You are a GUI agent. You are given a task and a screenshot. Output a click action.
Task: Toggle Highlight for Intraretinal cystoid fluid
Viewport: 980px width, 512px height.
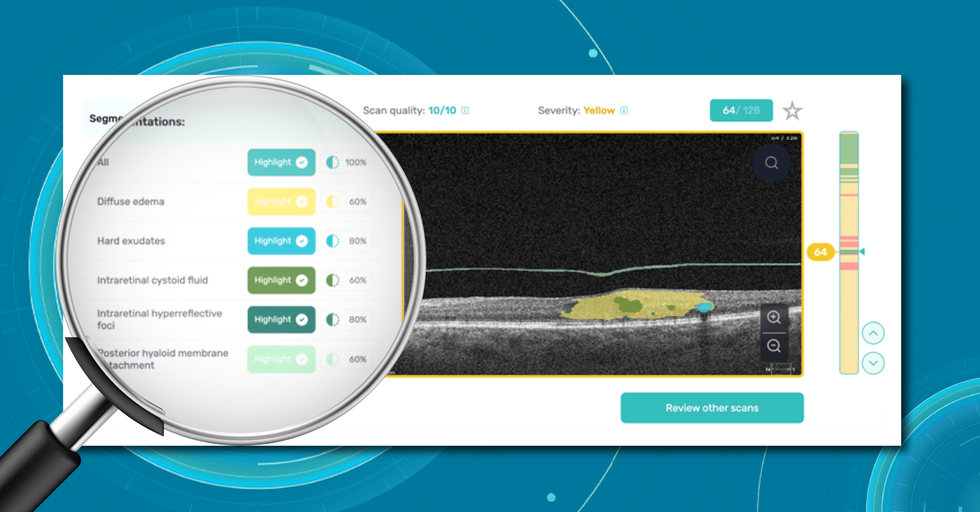[281, 280]
